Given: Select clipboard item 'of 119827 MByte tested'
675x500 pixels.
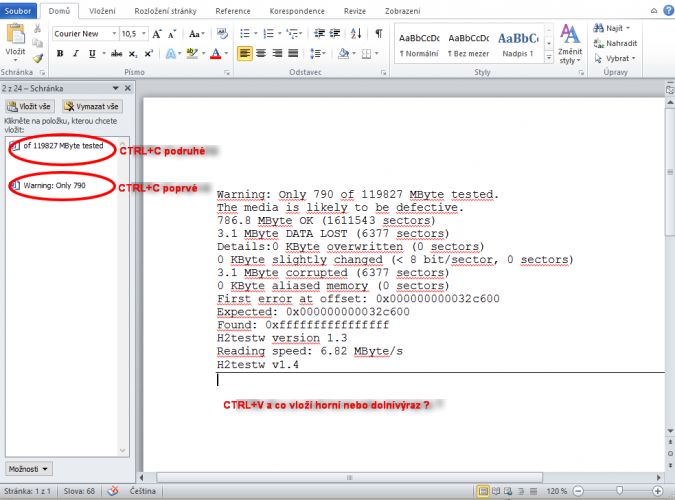Looking at the screenshot, I should pos(62,146).
